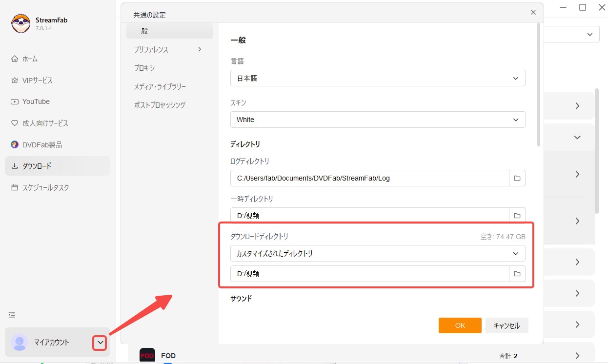Open VIPサービス in the sidebar
Screen dimensions: 608x364
(x=37, y=81)
